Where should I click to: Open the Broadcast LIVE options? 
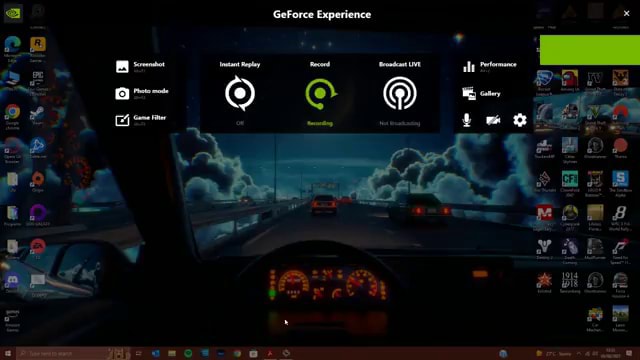coord(400,93)
